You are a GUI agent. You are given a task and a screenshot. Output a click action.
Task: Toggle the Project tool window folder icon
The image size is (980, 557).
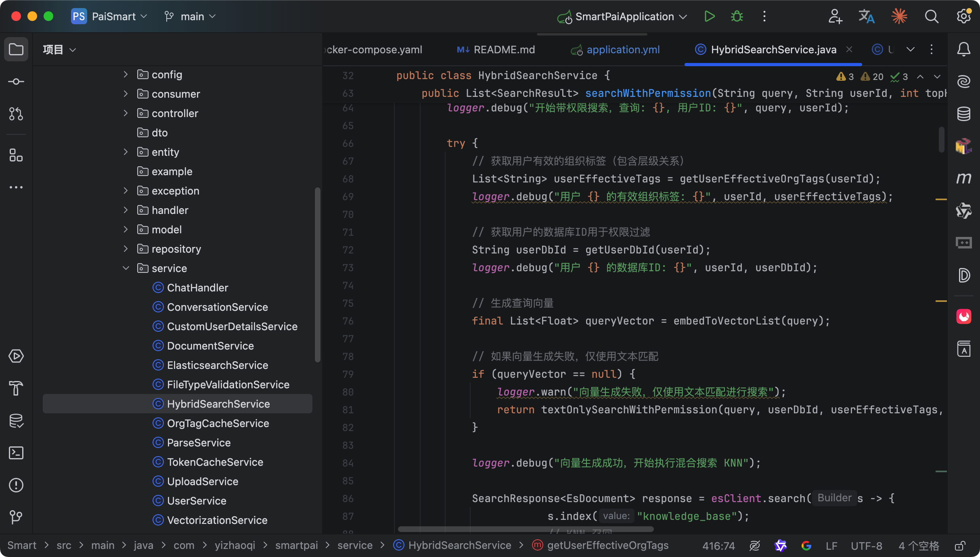[x=16, y=49]
